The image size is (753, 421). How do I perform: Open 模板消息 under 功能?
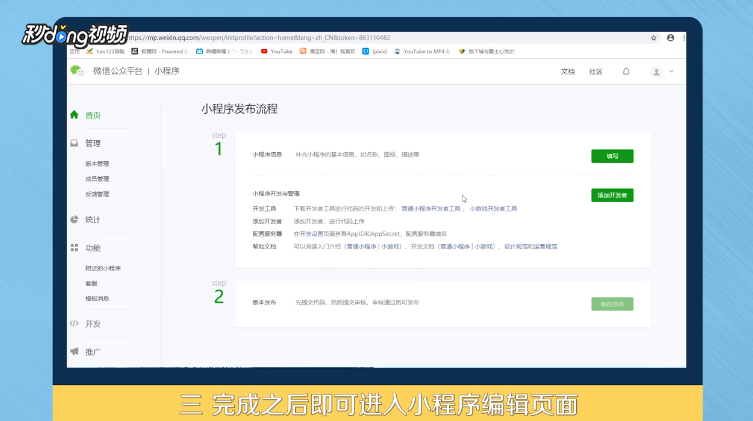(97, 298)
